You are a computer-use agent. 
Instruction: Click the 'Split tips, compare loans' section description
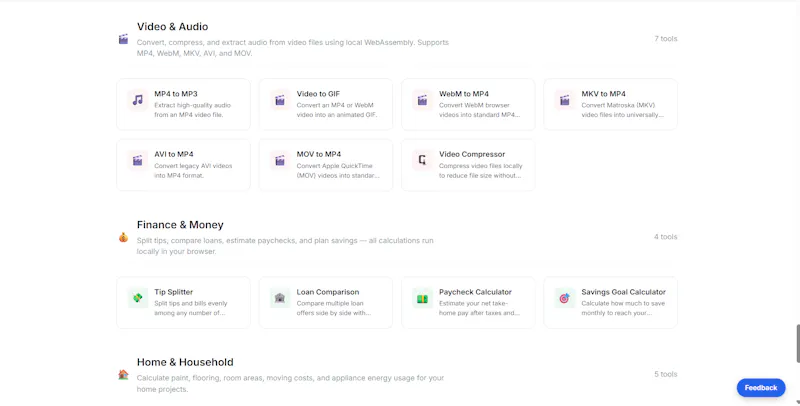pos(285,246)
